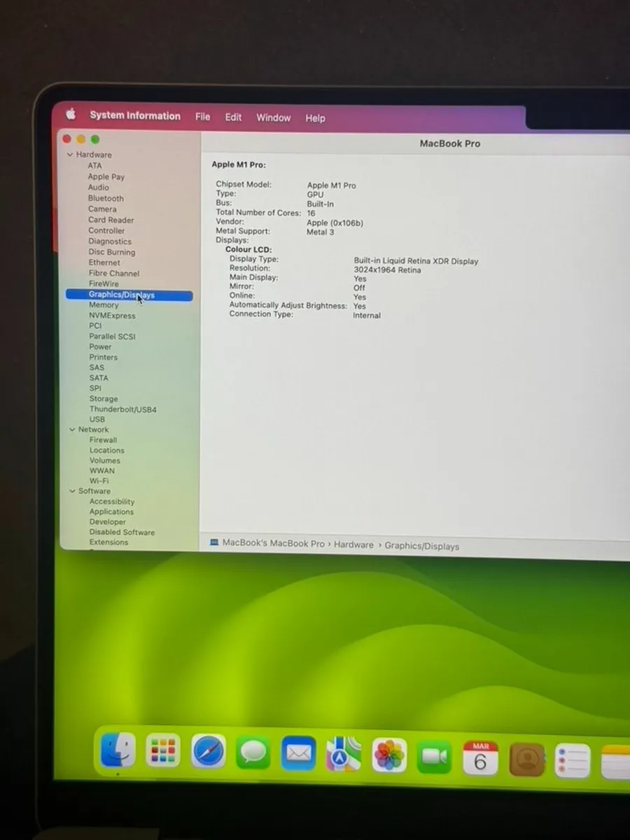Open Calendar showing MAR 6
The width and height of the screenshot is (630, 840).
[480, 759]
